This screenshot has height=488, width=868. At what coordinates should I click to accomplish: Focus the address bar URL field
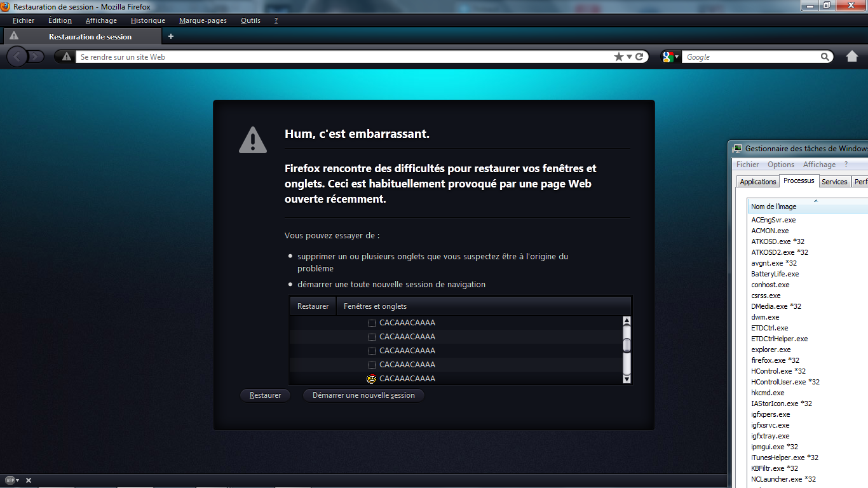(343, 57)
